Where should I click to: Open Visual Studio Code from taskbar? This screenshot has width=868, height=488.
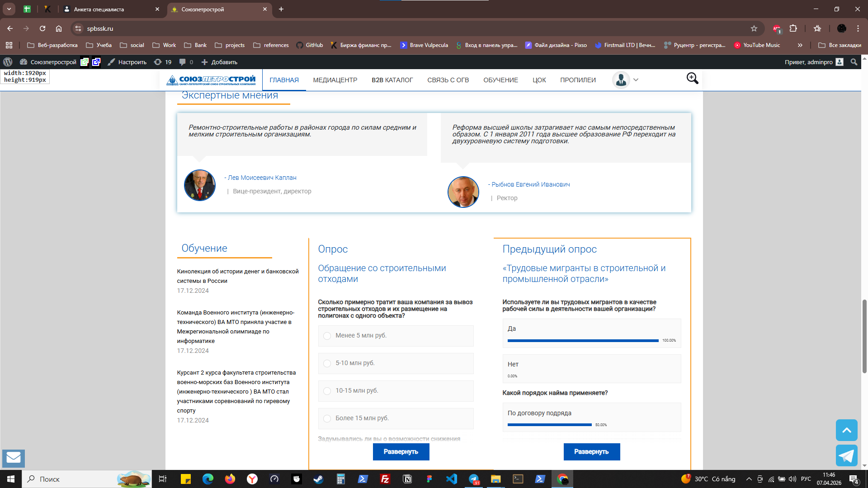point(451,479)
